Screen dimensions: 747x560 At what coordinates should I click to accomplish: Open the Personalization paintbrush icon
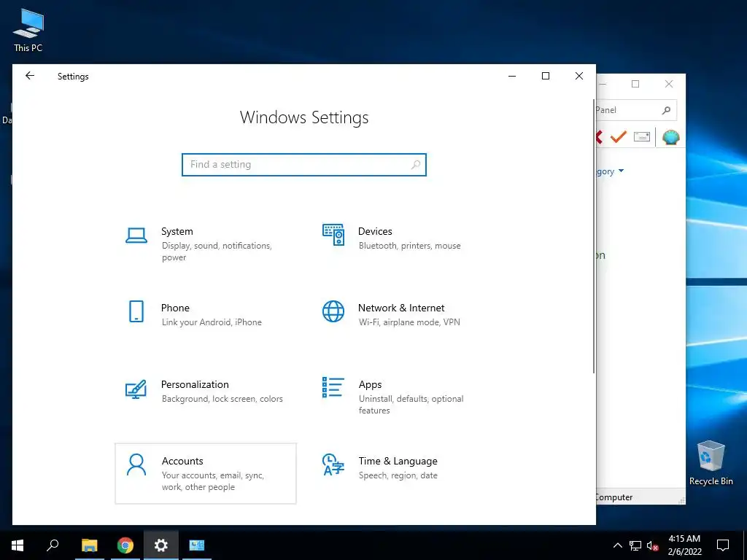[x=136, y=389]
